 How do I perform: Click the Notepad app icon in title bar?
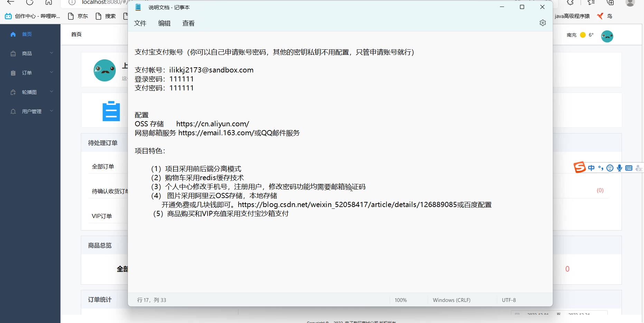(138, 7)
